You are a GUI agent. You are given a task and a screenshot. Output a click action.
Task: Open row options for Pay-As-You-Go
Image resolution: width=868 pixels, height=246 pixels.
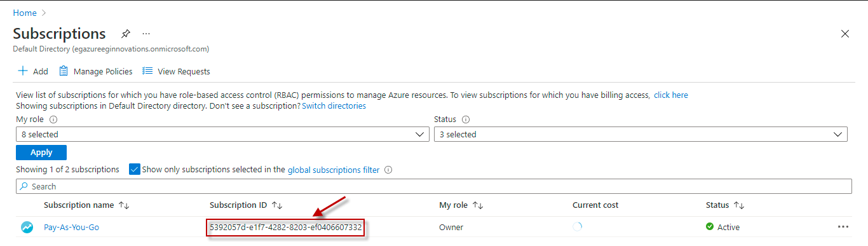(843, 227)
